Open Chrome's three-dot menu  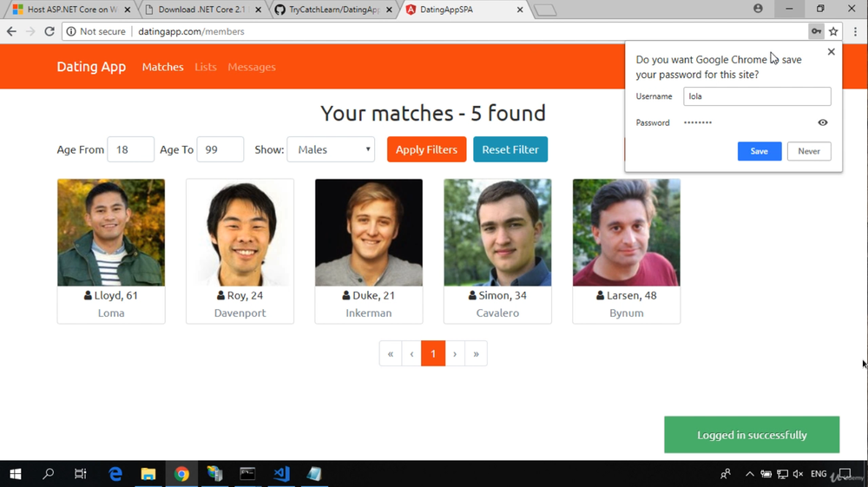click(x=855, y=31)
